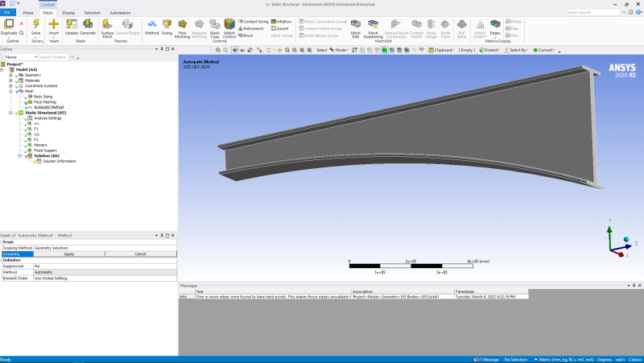Screen dimensions: 644x363
Task: Click the Search Outline field
Action: point(53,57)
